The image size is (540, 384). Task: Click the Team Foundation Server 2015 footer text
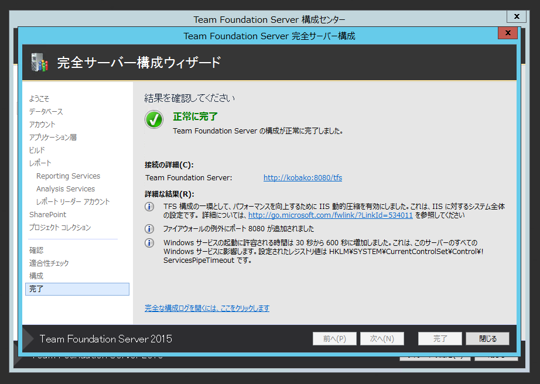click(x=106, y=339)
